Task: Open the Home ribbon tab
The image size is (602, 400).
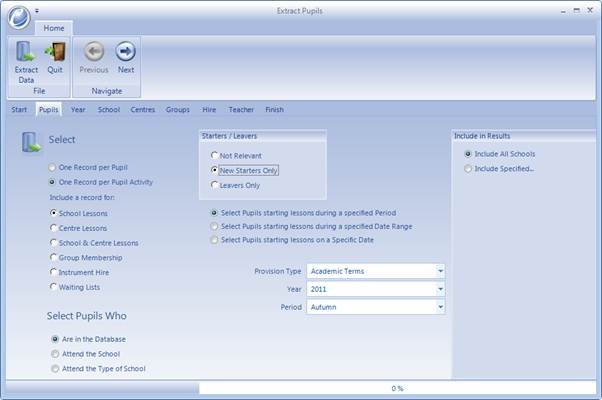Action: coord(54,28)
